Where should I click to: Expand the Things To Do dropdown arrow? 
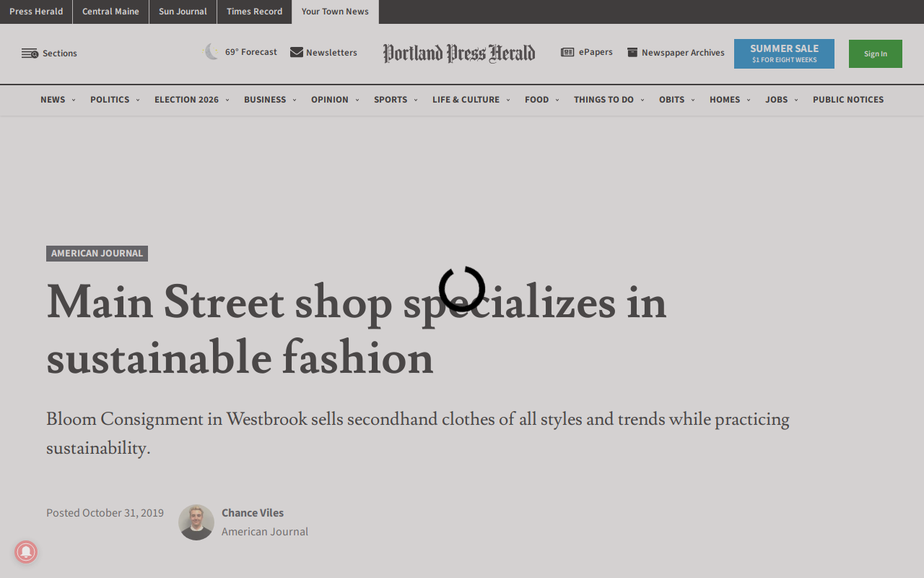coord(642,100)
